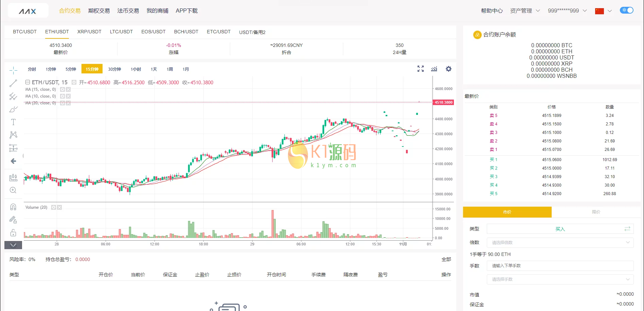Click the 全部 link above positions table
This screenshot has height=311, width=644.
coord(446,259)
